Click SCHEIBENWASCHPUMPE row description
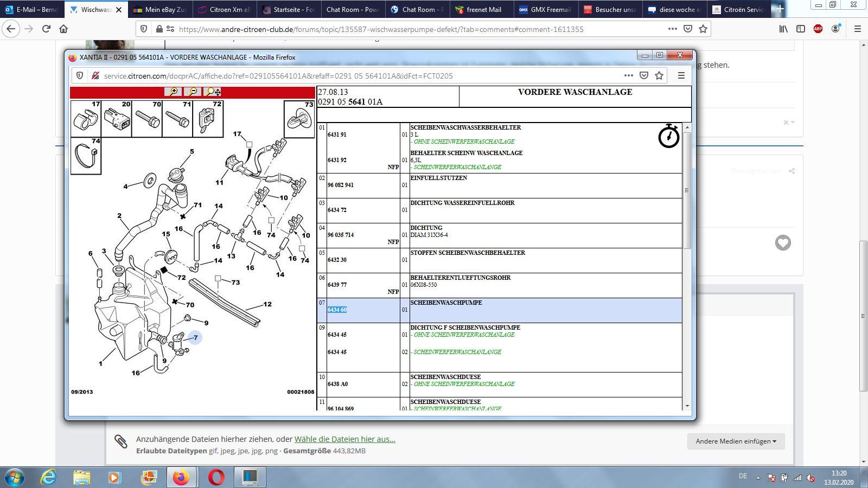Screen dimensions: 868x488 click(x=446, y=303)
